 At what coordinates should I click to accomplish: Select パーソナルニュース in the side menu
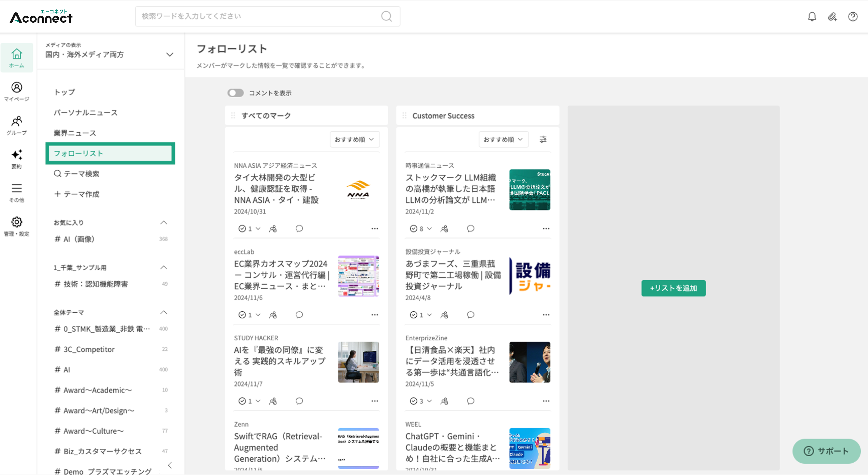click(x=85, y=113)
